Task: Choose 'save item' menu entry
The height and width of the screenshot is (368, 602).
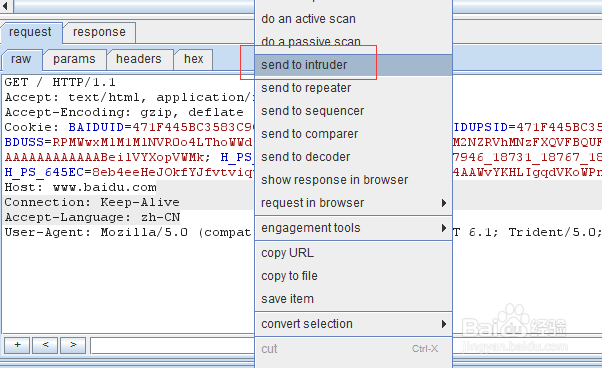Action: 353,299
